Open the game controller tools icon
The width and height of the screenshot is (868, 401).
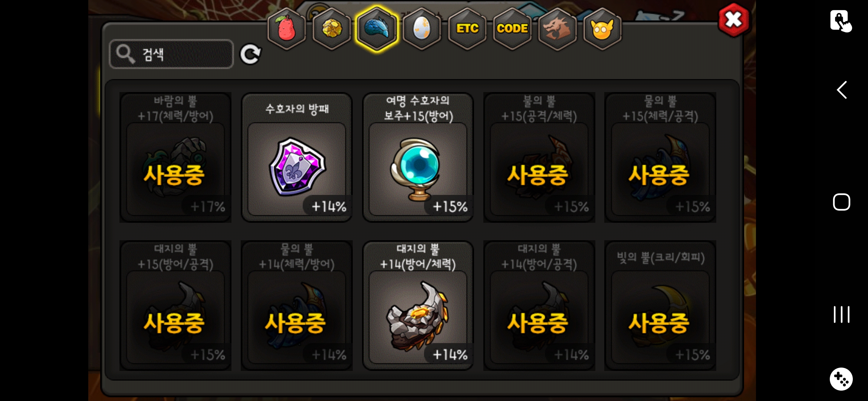click(841, 379)
